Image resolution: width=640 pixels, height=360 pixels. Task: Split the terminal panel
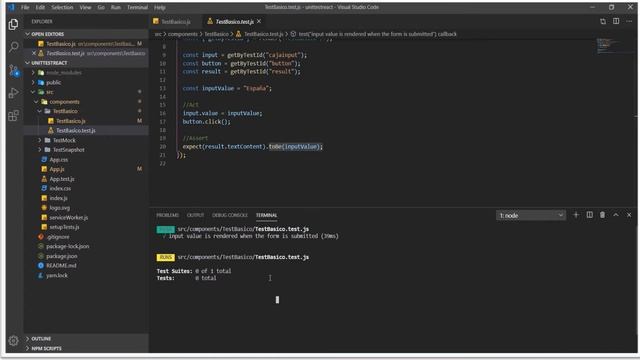(589, 215)
